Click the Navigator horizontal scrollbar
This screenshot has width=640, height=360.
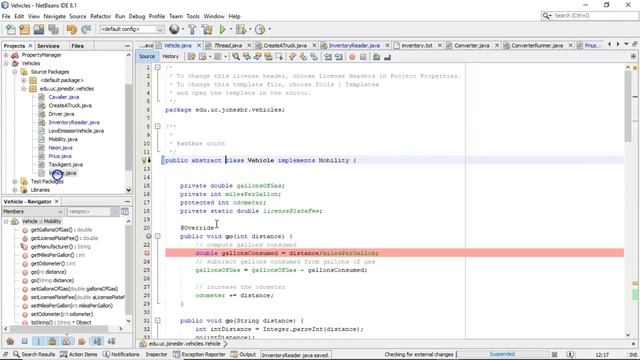tap(59, 329)
